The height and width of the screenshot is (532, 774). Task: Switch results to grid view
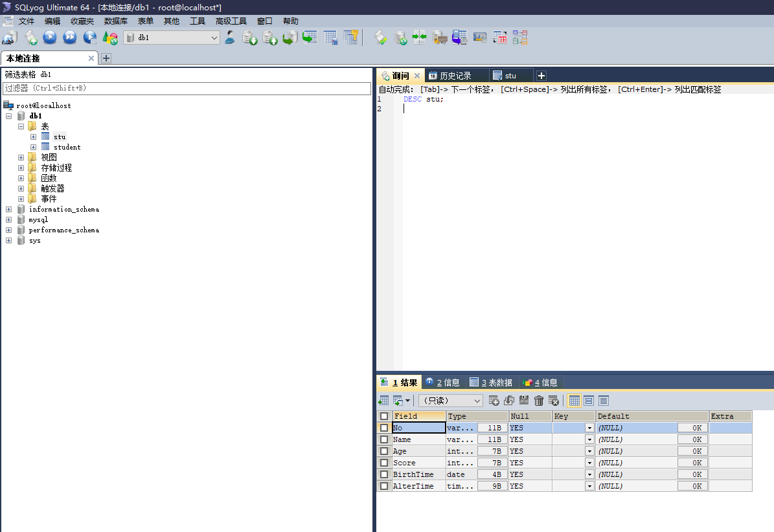(574, 401)
